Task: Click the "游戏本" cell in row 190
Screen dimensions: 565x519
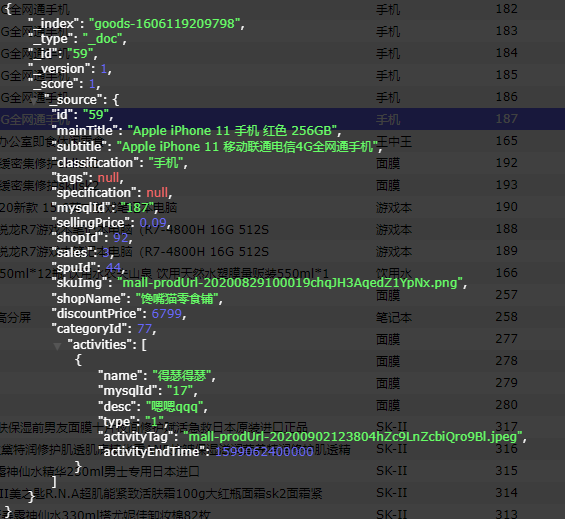Action: pos(394,208)
